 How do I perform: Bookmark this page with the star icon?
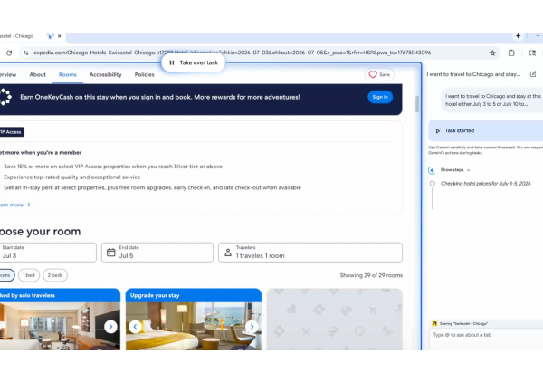[x=492, y=53]
